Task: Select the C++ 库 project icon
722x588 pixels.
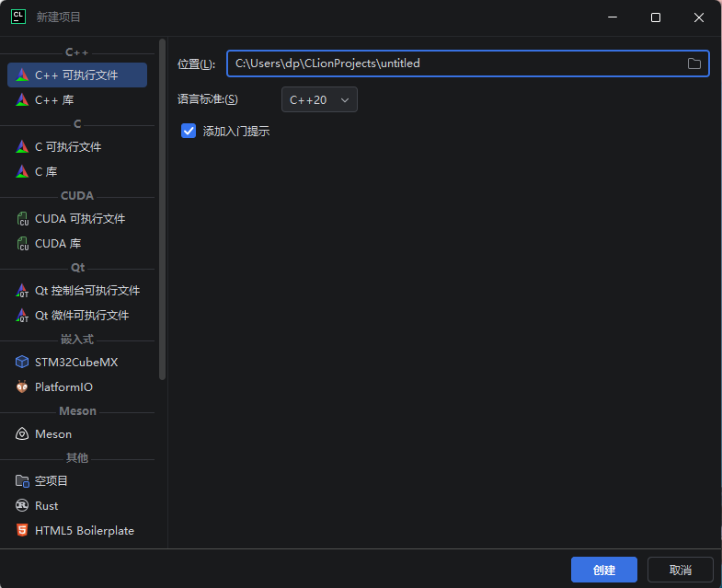Action: tap(22, 99)
